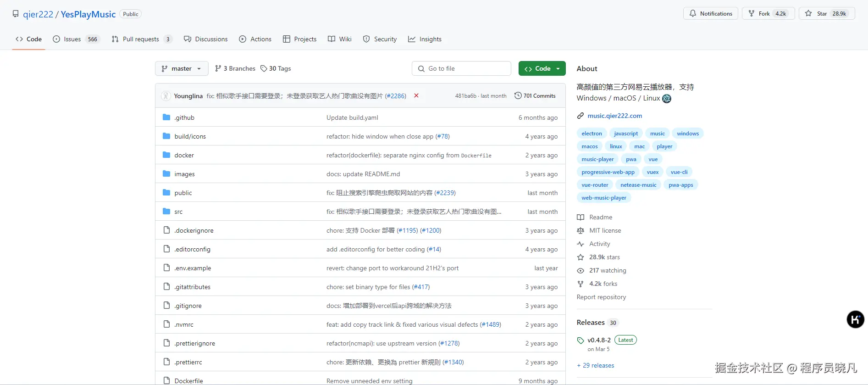868x385 pixels.
Task: Open the #78 commit reference link
Action: coord(442,136)
